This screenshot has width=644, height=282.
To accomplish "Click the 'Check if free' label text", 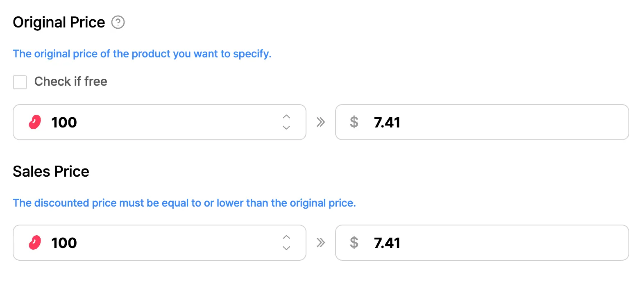I will 70,82.
